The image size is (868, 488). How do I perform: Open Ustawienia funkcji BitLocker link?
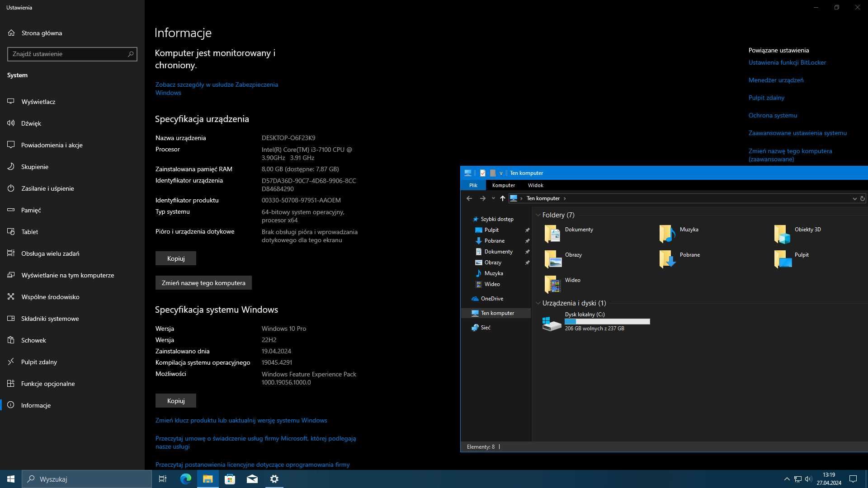pos(787,62)
